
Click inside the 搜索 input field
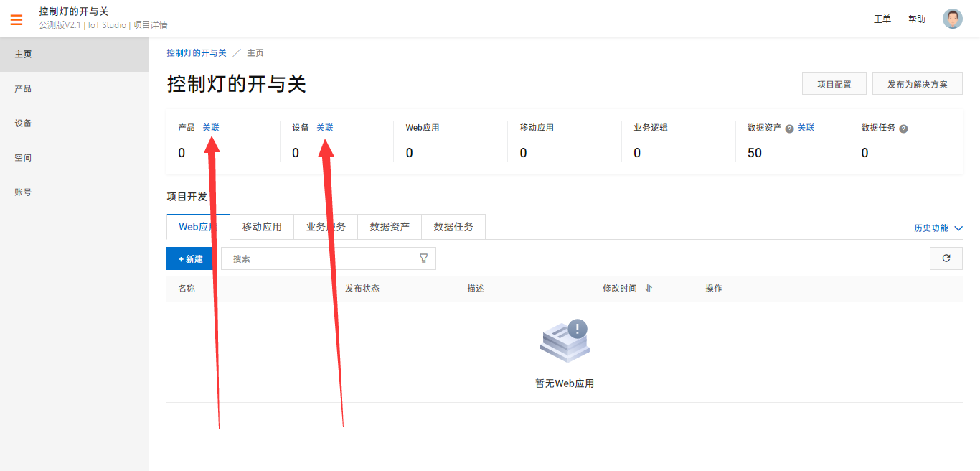316,258
